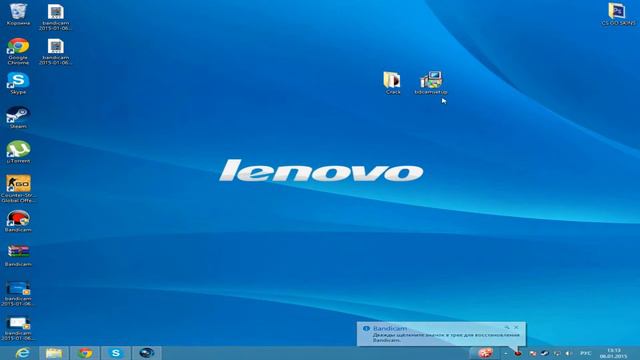Screen dimensions: 640x360
Task: Select the Google Chrome desktop shortcut
Action: point(18,51)
